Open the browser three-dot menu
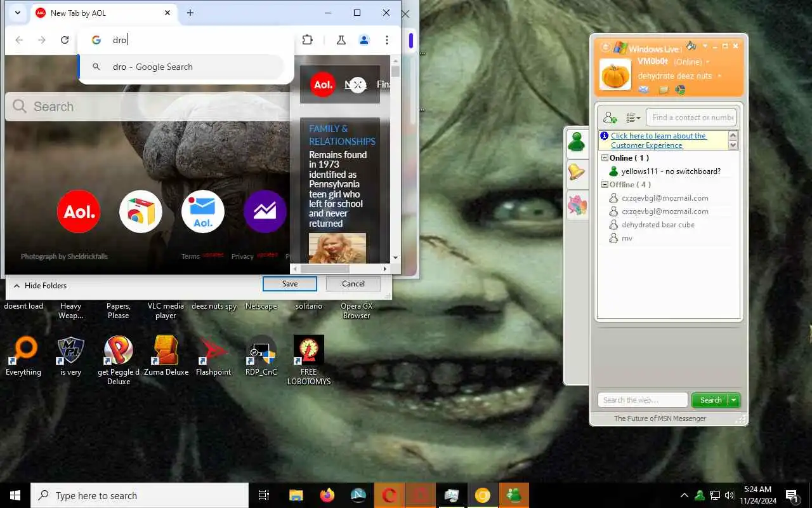The width and height of the screenshot is (812, 508). [387, 40]
